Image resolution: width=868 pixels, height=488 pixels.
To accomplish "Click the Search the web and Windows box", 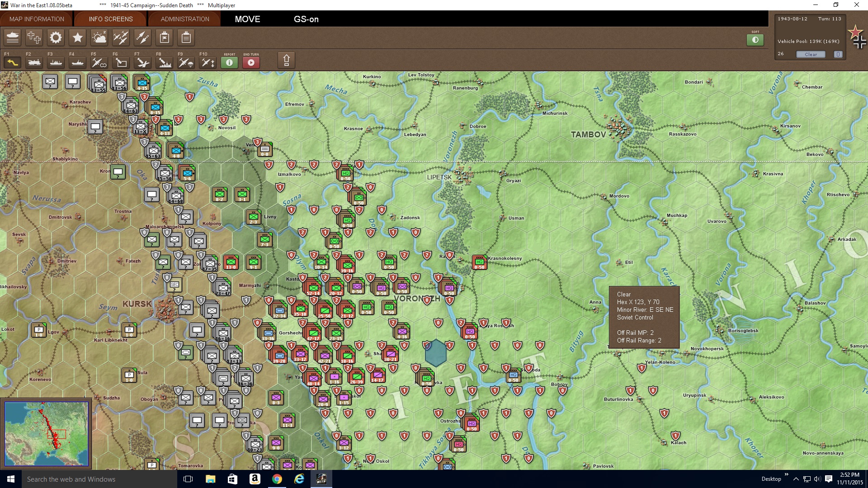I will 99,479.
